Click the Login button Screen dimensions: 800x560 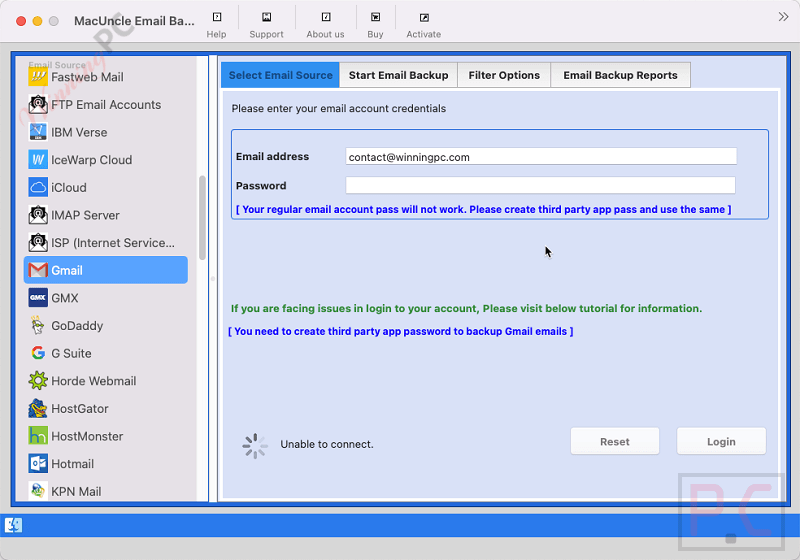point(721,441)
